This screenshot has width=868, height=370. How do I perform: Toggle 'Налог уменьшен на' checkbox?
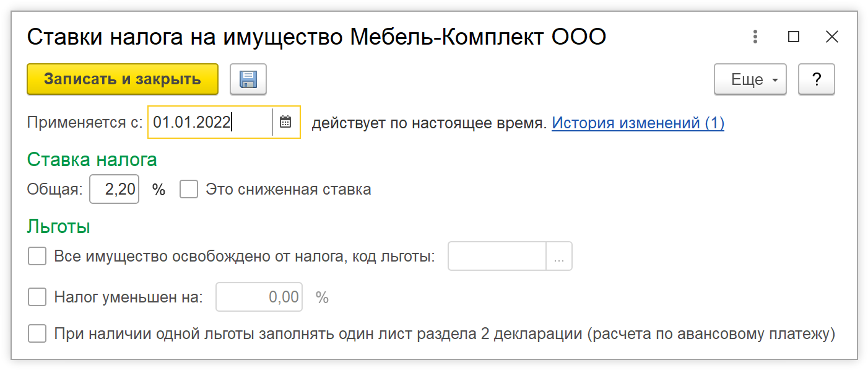click(x=37, y=297)
